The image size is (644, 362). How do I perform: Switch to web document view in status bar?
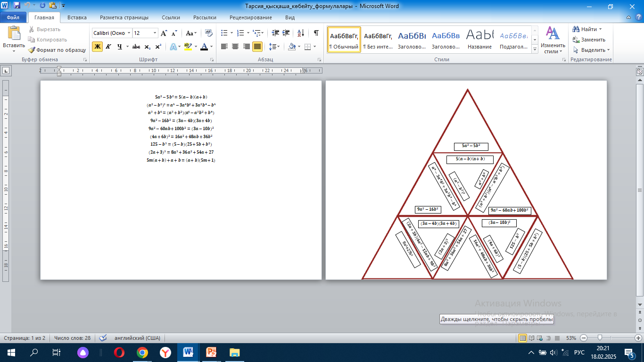pos(540,338)
